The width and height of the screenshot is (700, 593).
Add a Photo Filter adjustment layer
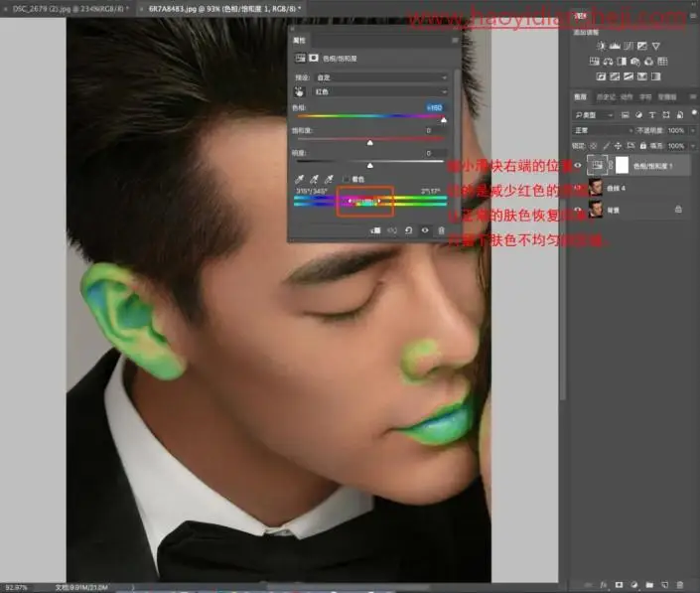tap(635, 62)
